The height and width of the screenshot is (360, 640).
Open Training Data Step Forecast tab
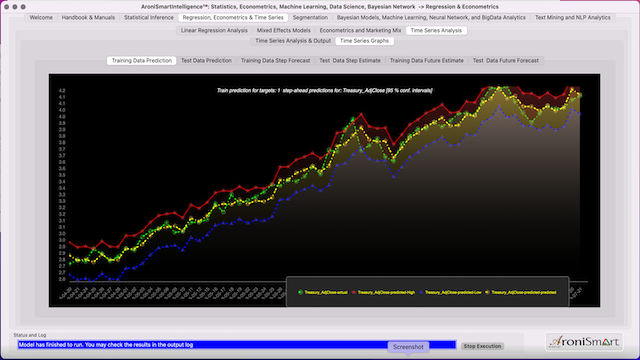pyautogui.click(x=276, y=60)
